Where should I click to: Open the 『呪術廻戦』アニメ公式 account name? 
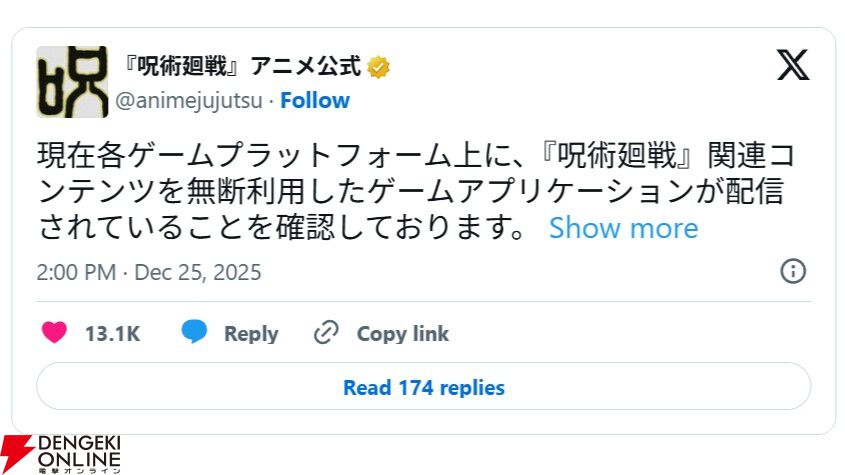pos(238,67)
